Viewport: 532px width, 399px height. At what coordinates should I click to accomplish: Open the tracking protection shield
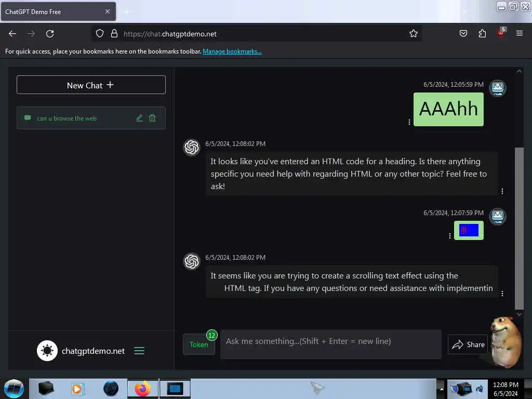tap(99, 34)
